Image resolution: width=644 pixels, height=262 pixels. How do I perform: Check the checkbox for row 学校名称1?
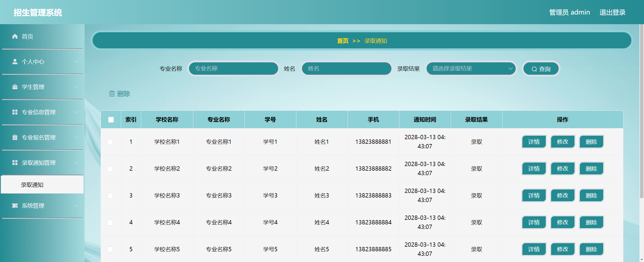[x=110, y=142]
